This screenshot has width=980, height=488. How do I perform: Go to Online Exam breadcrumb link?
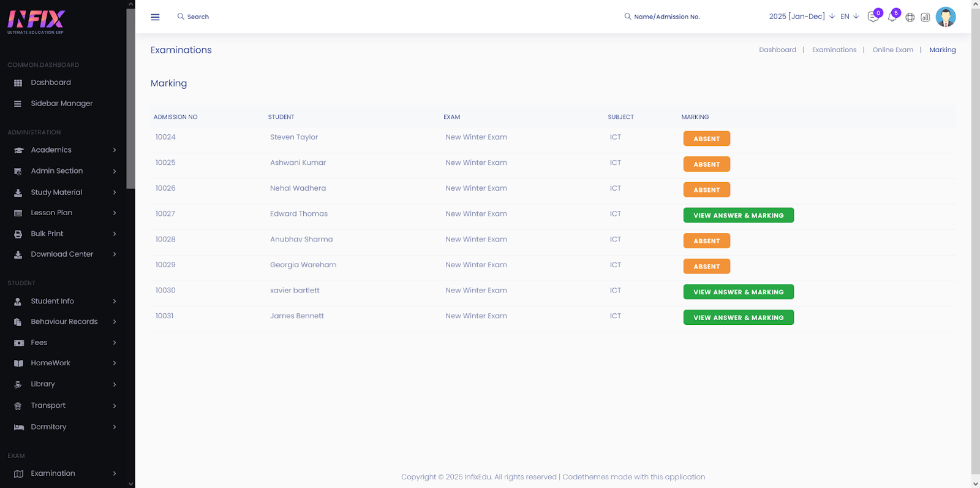click(892, 50)
